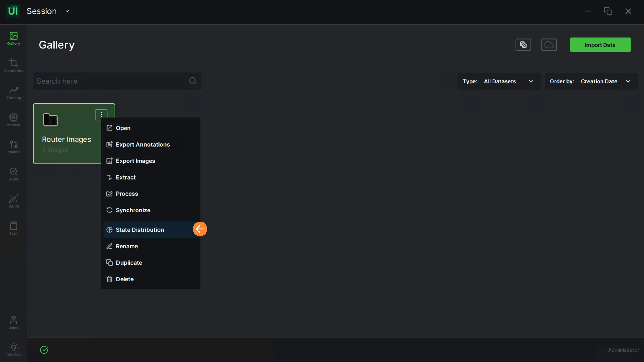Click the Import Data button
The image size is (644, 362).
pos(600,45)
